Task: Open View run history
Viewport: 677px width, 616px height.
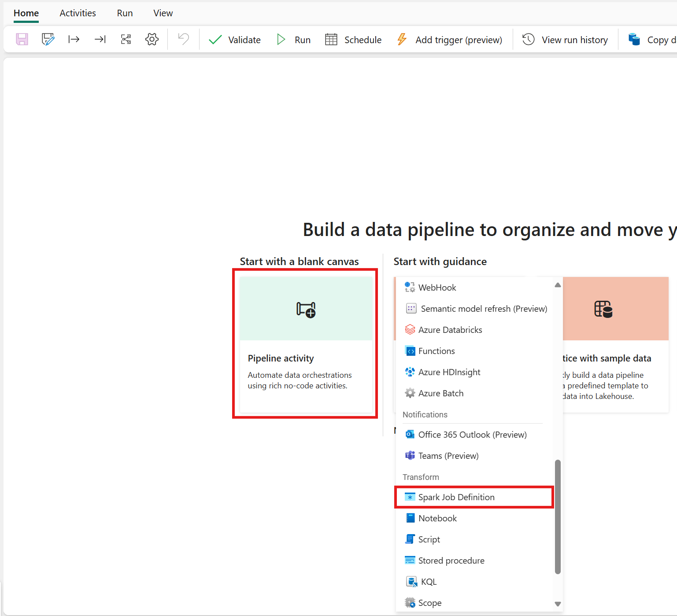Action: click(x=565, y=40)
